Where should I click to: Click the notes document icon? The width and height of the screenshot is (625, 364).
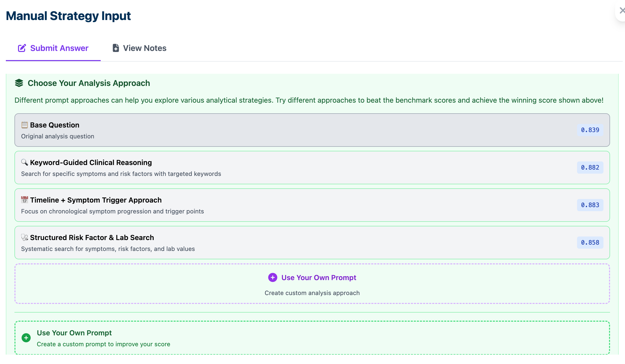tap(116, 48)
